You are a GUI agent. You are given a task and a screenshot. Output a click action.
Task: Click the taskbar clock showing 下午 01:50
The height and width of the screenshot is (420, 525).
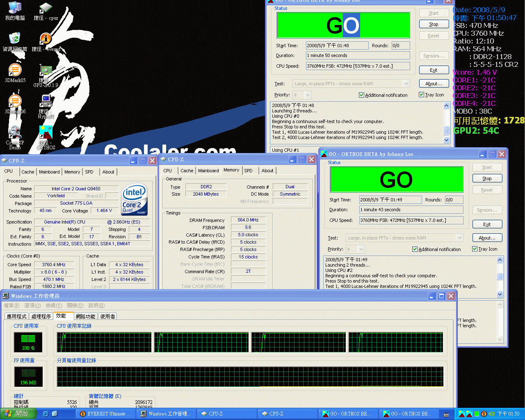508,414
